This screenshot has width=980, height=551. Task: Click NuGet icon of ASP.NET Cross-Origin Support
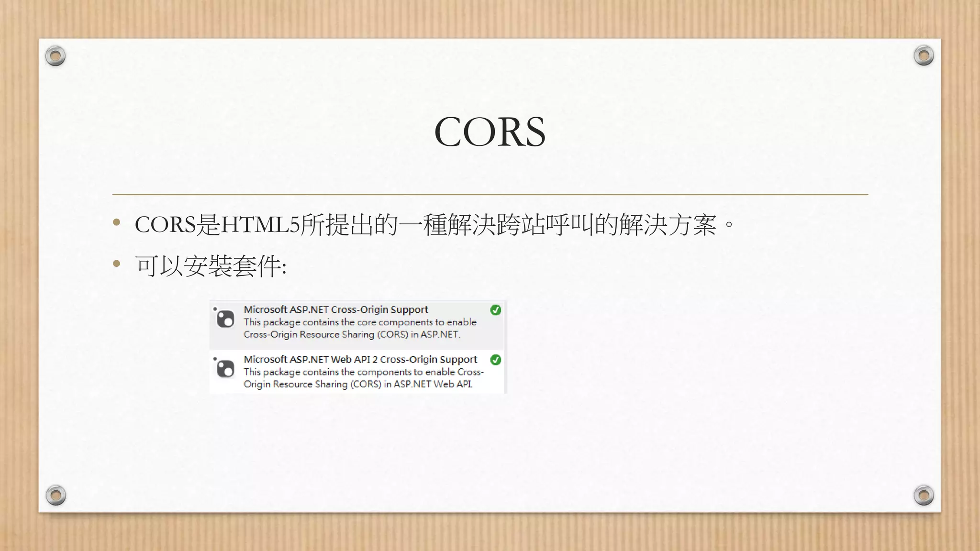tap(225, 319)
